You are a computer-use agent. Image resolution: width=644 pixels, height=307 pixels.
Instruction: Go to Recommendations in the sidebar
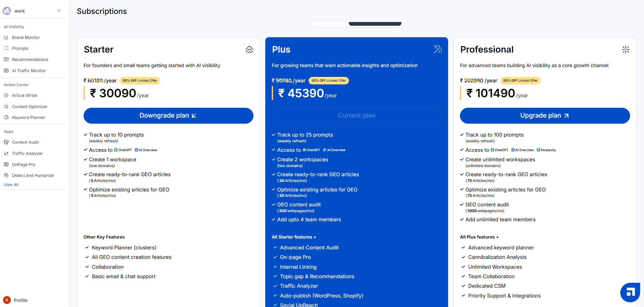30,60
